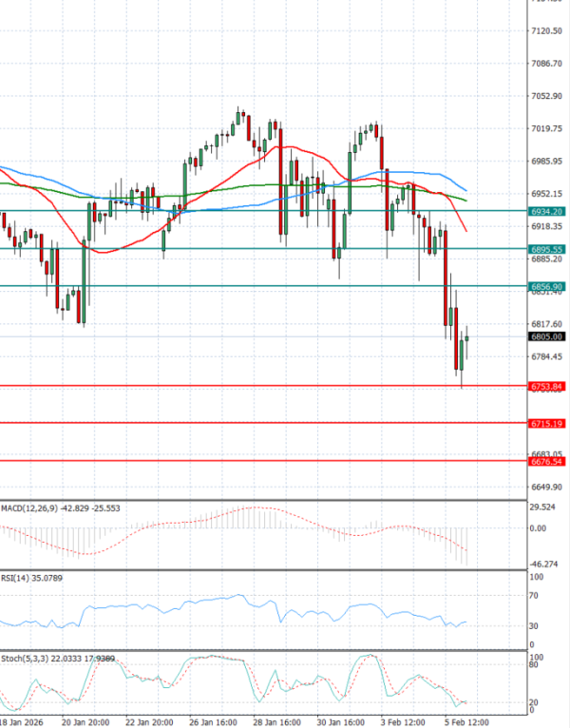
Task: Select the RSI 70 level scale label
Action: pyautogui.click(x=535, y=596)
